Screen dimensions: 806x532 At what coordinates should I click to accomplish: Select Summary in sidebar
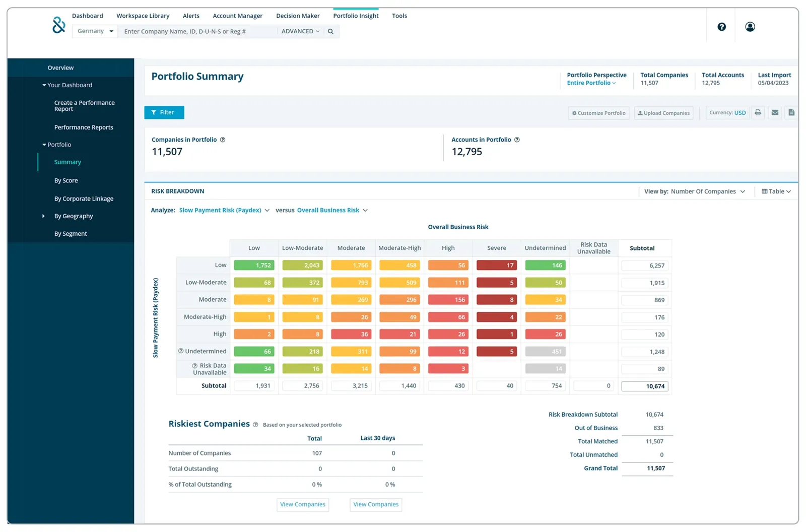pyautogui.click(x=68, y=162)
